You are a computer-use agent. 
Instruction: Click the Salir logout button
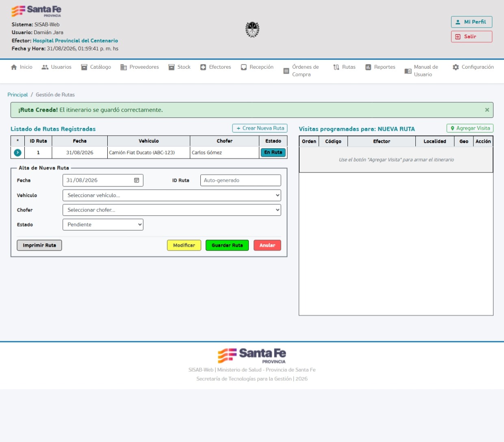pos(471,37)
